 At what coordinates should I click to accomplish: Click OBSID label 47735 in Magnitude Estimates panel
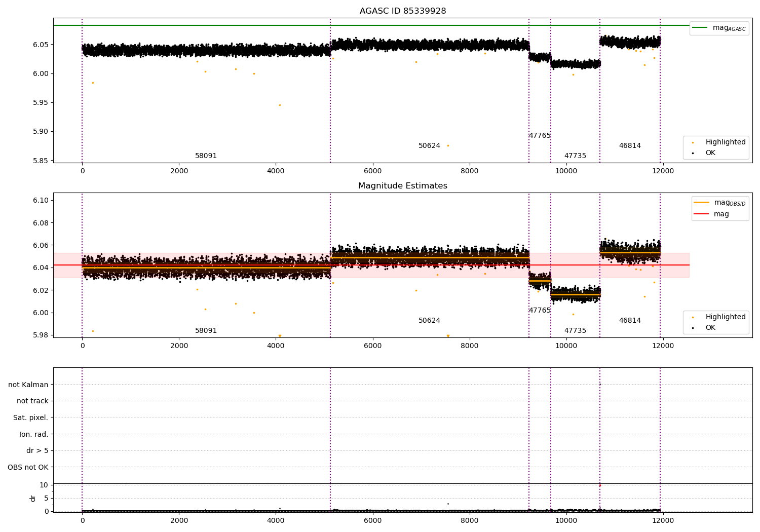click(575, 330)
